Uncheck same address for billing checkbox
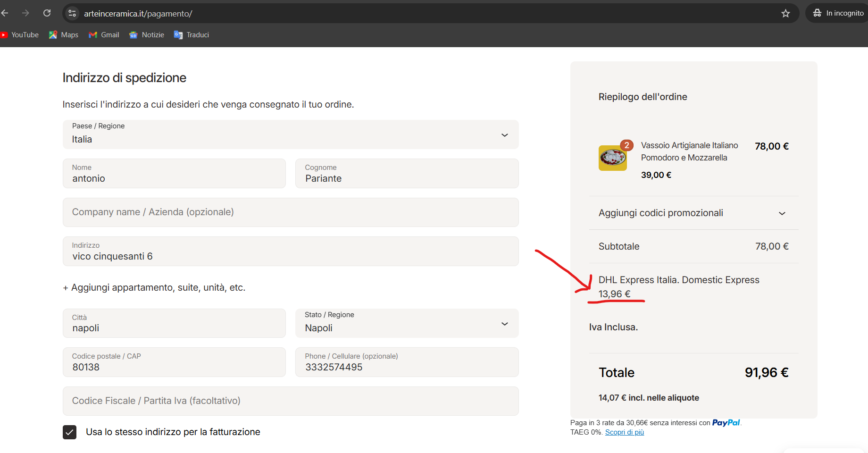Screen dimensions: 868x453 pos(70,432)
